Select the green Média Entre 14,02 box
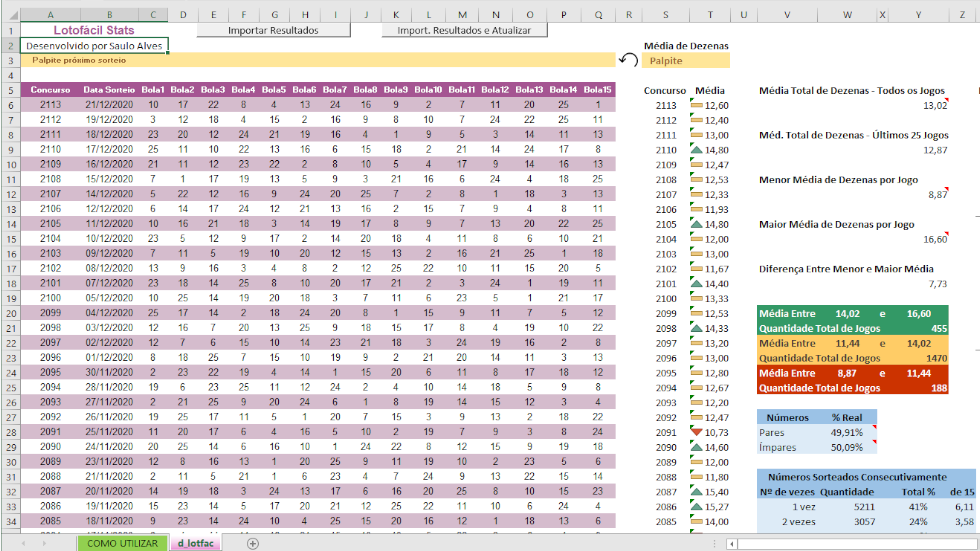 click(x=851, y=320)
